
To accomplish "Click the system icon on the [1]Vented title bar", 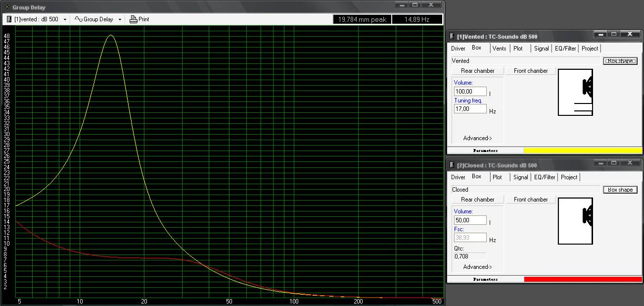I will (452, 35).
